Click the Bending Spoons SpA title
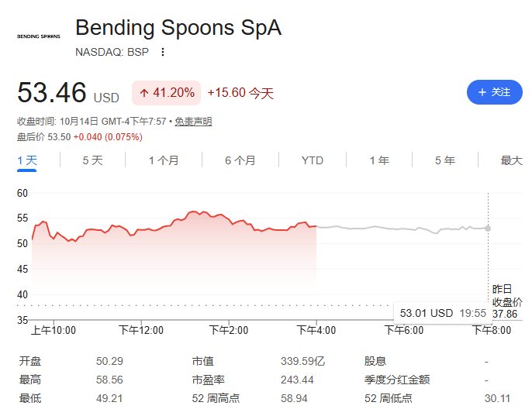532x416 pixels. coord(178,27)
